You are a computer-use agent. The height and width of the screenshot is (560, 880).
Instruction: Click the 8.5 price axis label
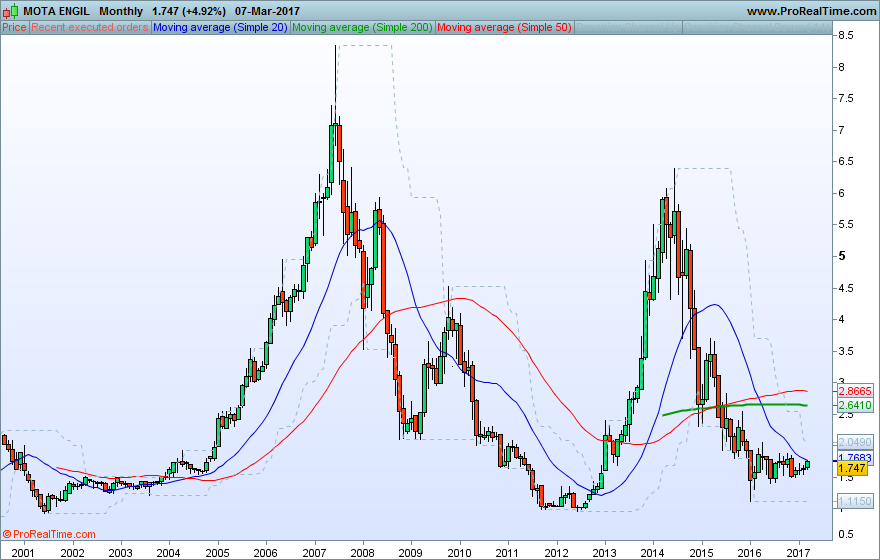pos(846,35)
